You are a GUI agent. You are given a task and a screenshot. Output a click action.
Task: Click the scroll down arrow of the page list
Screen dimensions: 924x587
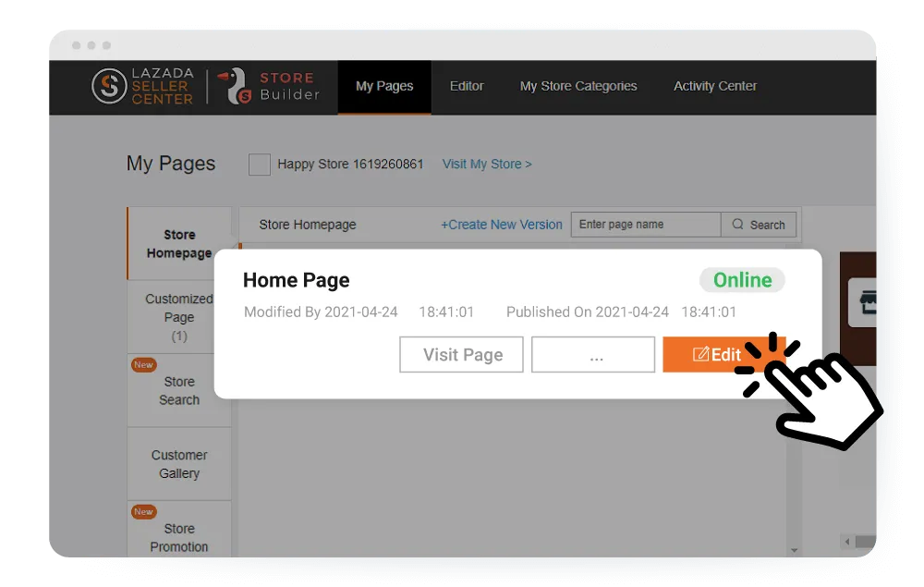click(x=793, y=550)
